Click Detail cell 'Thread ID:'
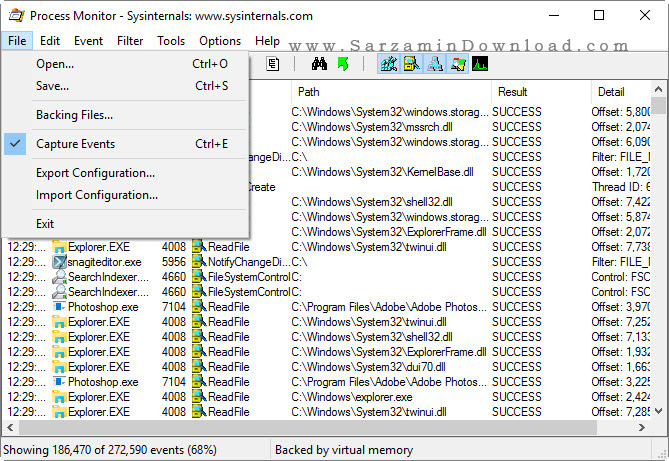This screenshot has width=669, height=461. point(621,187)
